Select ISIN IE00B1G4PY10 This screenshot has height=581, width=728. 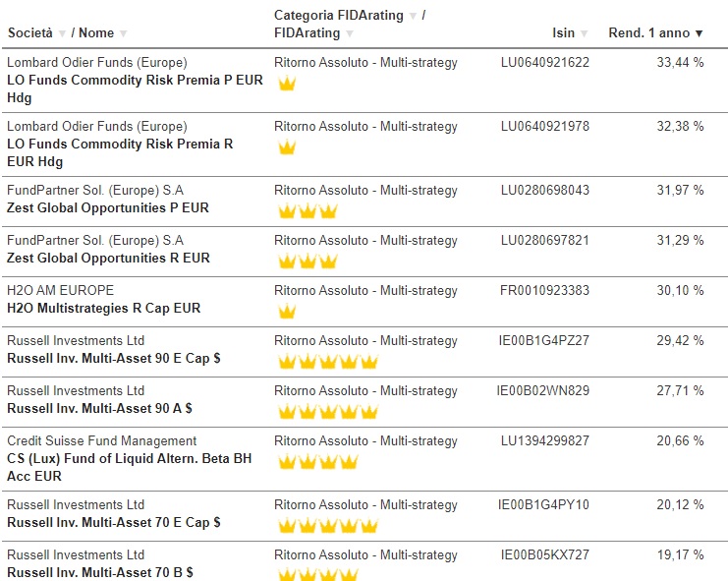coord(543,505)
